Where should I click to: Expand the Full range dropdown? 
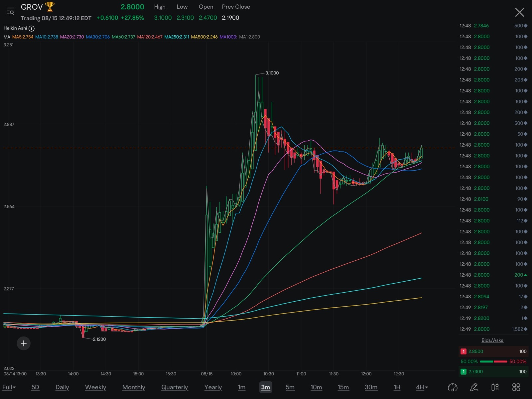click(x=9, y=387)
